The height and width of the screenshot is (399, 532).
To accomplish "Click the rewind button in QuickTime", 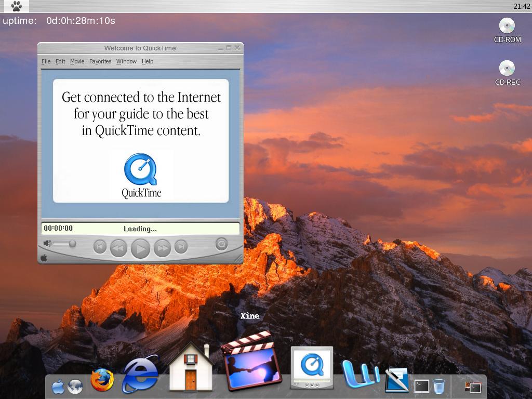I will (118, 248).
